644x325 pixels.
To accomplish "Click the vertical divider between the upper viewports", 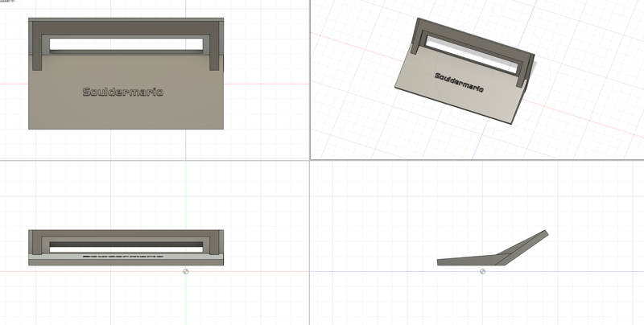I will click(310, 80).
